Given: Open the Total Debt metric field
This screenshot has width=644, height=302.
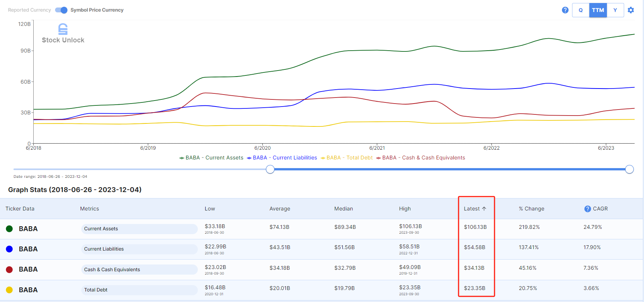Looking at the screenshot, I should click(139, 290).
